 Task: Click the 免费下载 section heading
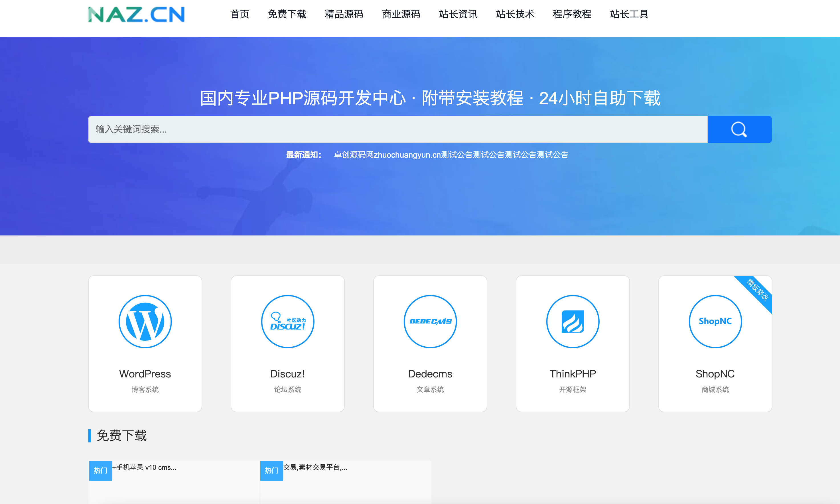tap(121, 435)
